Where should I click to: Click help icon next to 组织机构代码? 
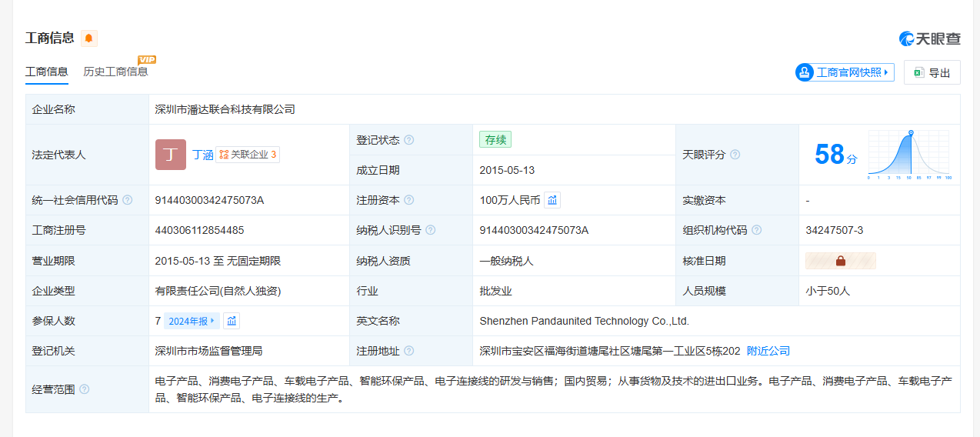pos(757,230)
